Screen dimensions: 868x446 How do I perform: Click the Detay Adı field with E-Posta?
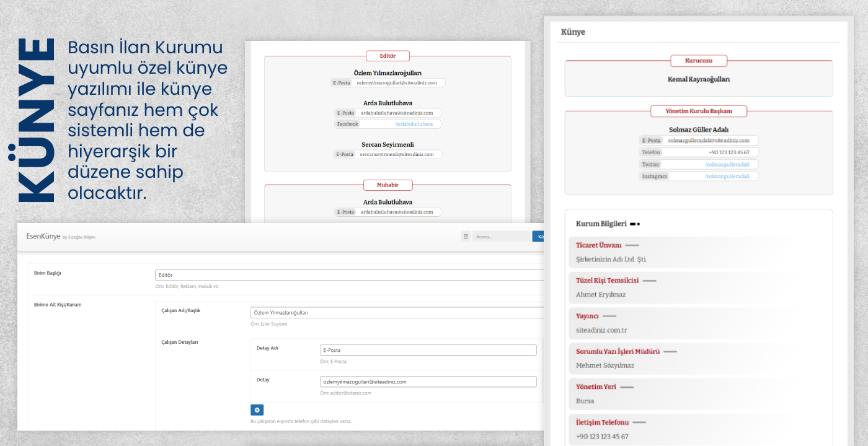(428, 350)
